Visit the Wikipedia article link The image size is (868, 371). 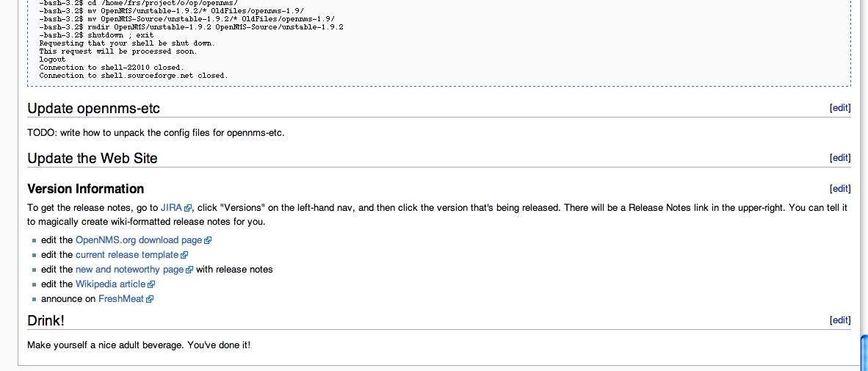(110, 284)
